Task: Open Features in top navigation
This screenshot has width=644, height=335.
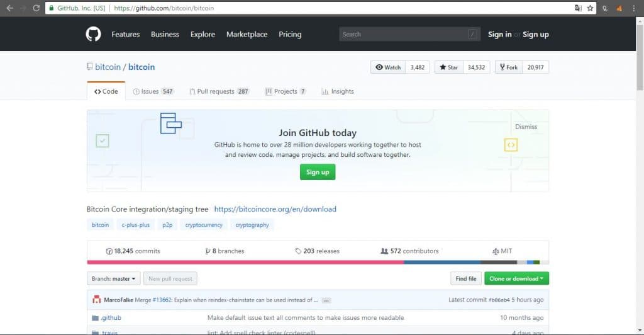Action: click(x=126, y=35)
